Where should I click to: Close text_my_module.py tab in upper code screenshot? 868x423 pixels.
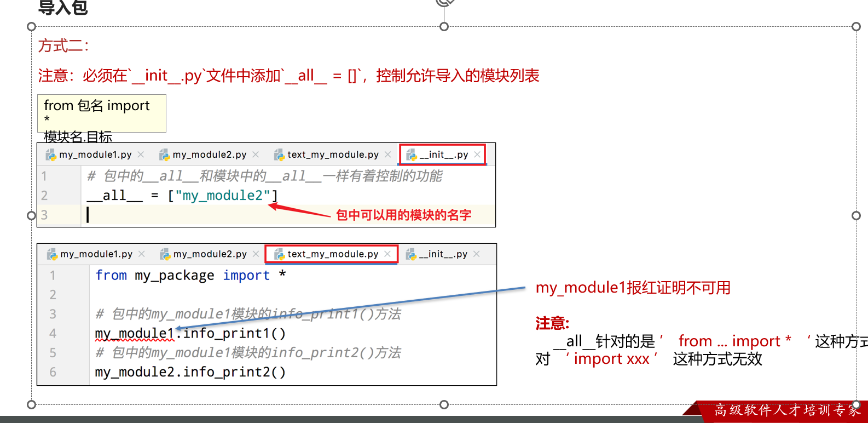tap(387, 155)
